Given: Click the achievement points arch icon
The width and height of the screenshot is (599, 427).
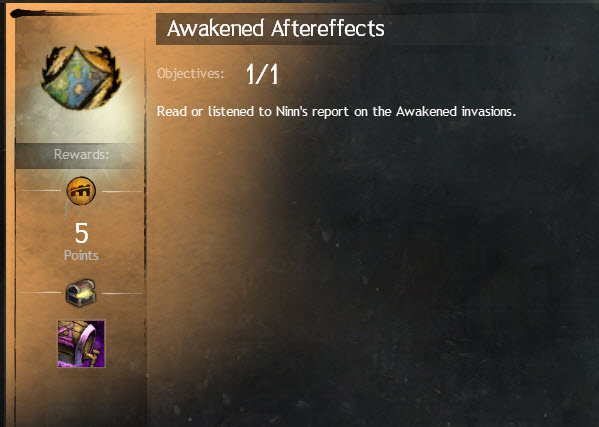Looking at the screenshot, I should (81, 191).
